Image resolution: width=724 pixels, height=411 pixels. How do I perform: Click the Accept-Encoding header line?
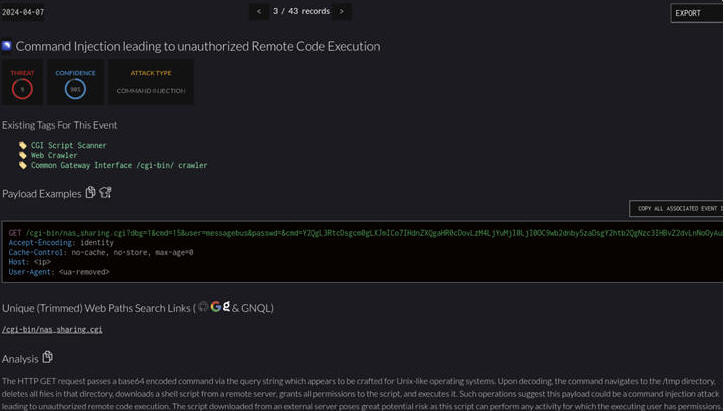click(61, 243)
